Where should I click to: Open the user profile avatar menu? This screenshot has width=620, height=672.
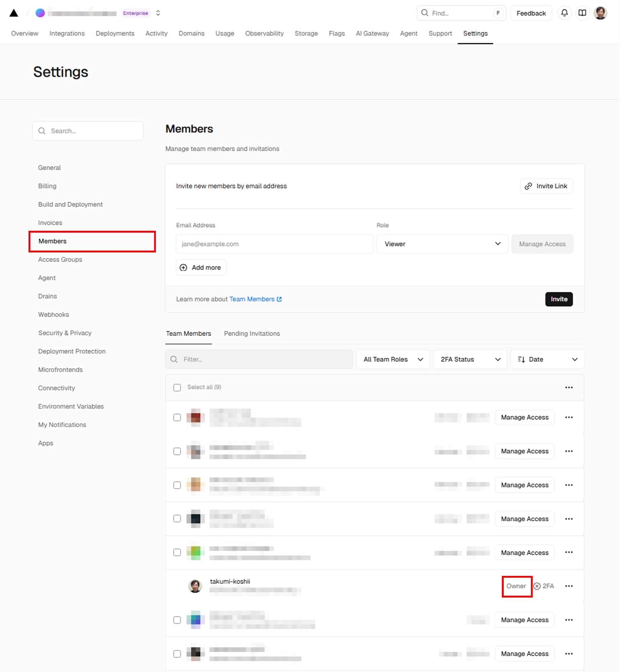click(x=600, y=13)
